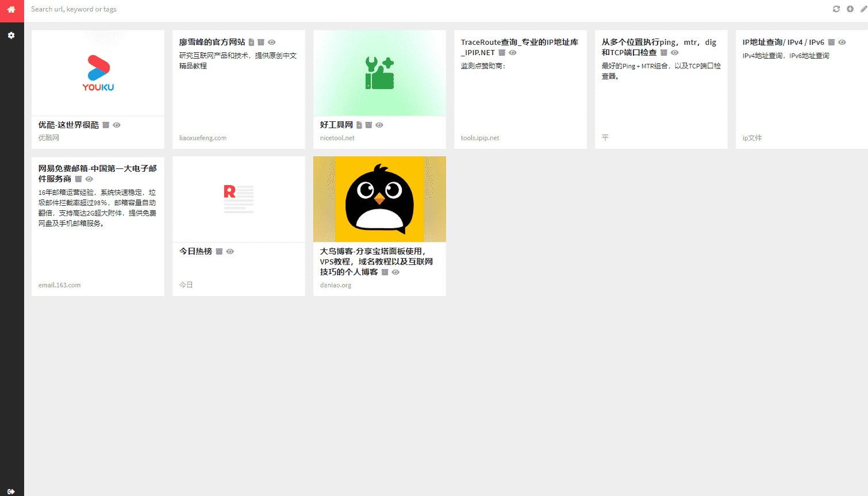Open the home page from the sidebar
The height and width of the screenshot is (496, 868).
pos(11,10)
